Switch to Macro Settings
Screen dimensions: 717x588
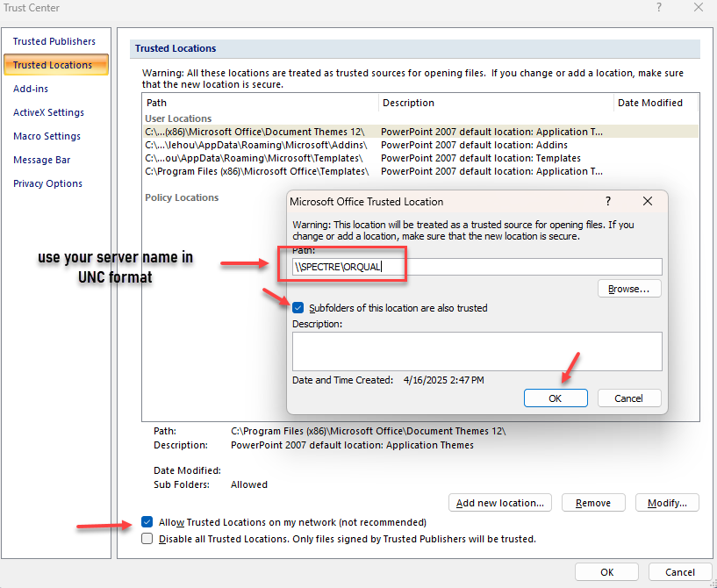(x=47, y=136)
